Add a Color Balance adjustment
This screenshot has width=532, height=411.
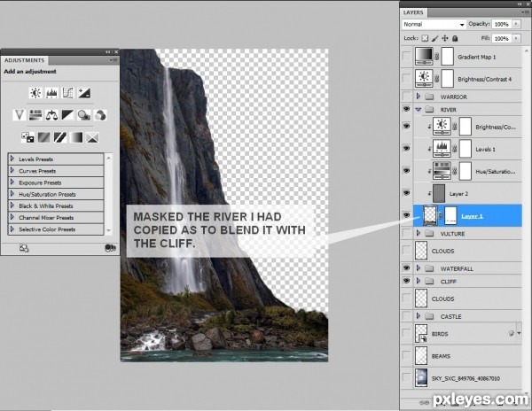51,115
